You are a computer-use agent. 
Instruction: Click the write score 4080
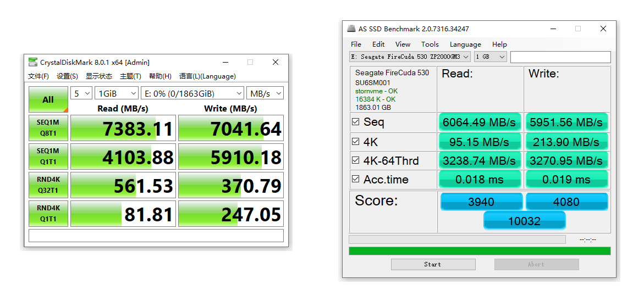click(566, 202)
